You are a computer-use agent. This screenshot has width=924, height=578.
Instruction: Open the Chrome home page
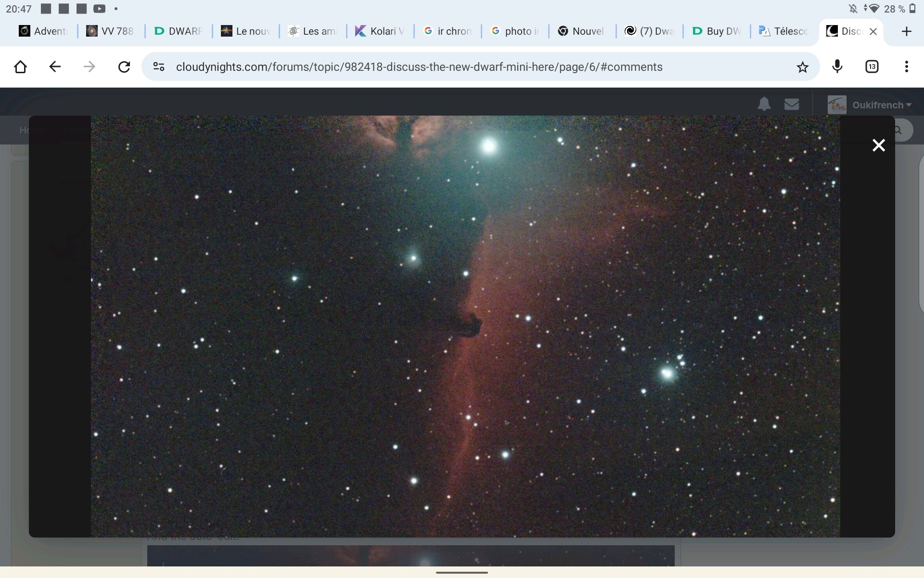20,67
